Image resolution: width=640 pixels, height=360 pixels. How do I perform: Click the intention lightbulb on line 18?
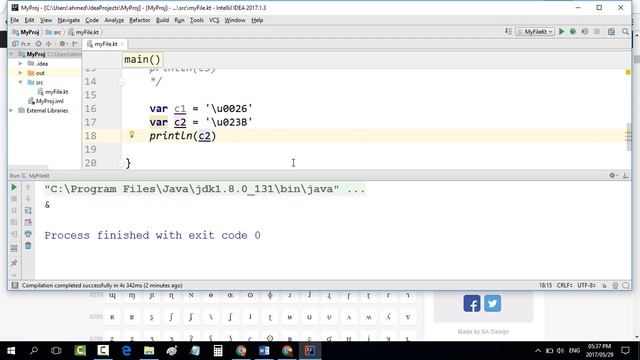tap(132, 134)
